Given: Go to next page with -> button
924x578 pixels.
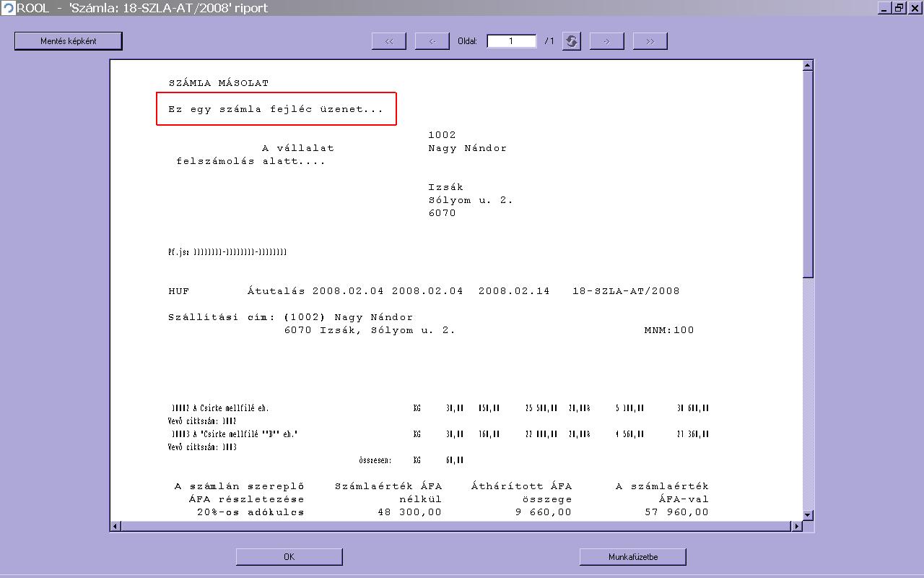Looking at the screenshot, I should pyautogui.click(x=607, y=41).
